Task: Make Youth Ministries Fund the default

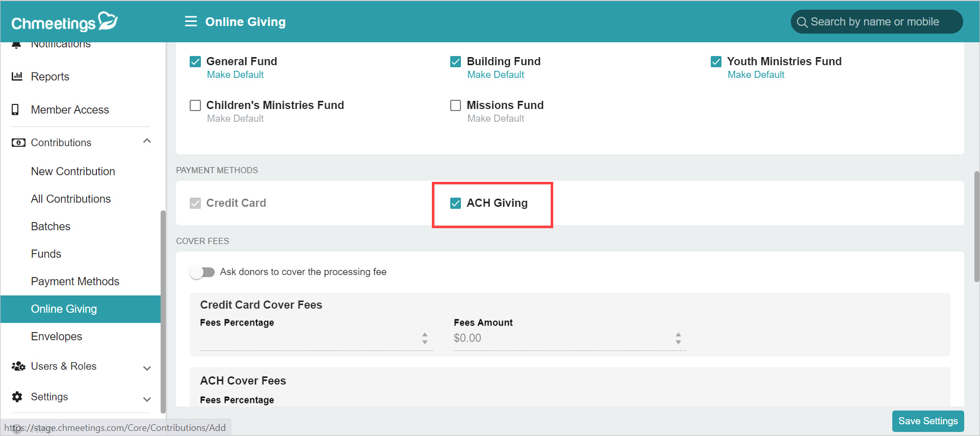Action: pyautogui.click(x=756, y=75)
